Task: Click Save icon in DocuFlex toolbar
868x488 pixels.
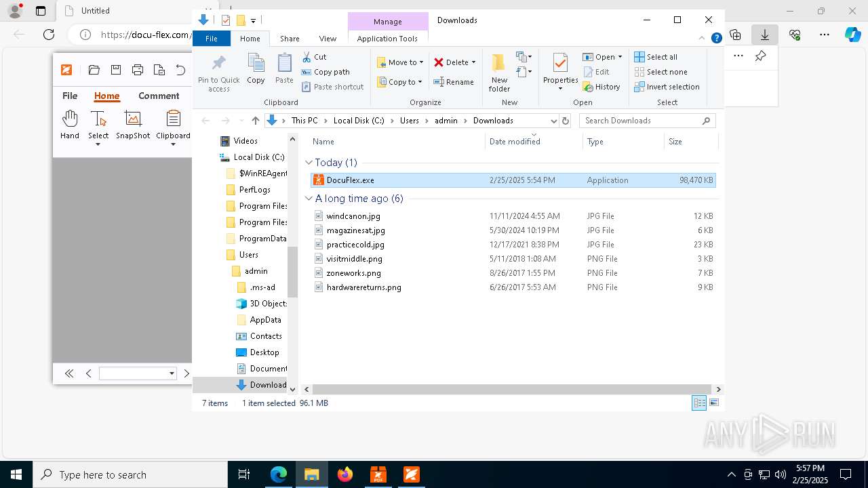Action: tap(116, 70)
